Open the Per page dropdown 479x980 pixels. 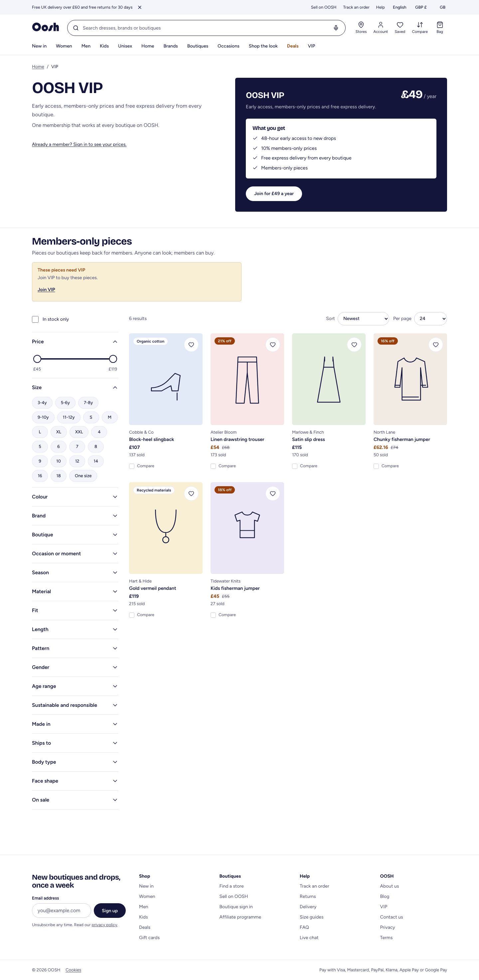point(430,319)
